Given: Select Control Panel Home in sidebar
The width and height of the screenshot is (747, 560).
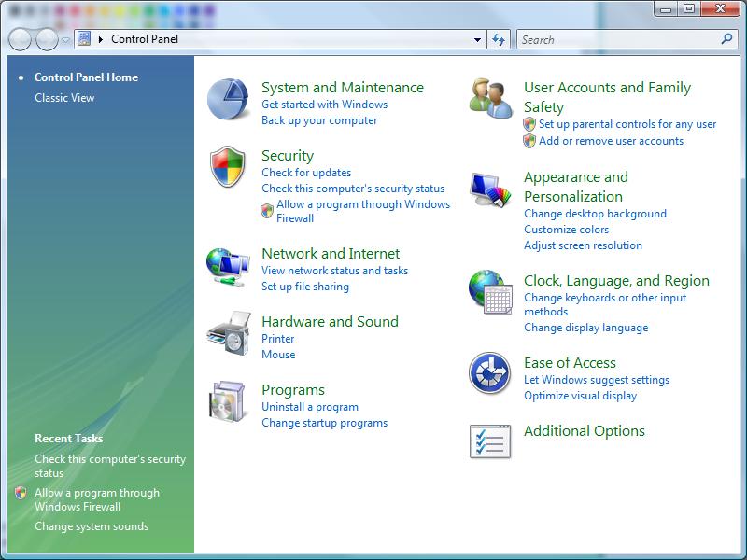Looking at the screenshot, I should point(86,77).
